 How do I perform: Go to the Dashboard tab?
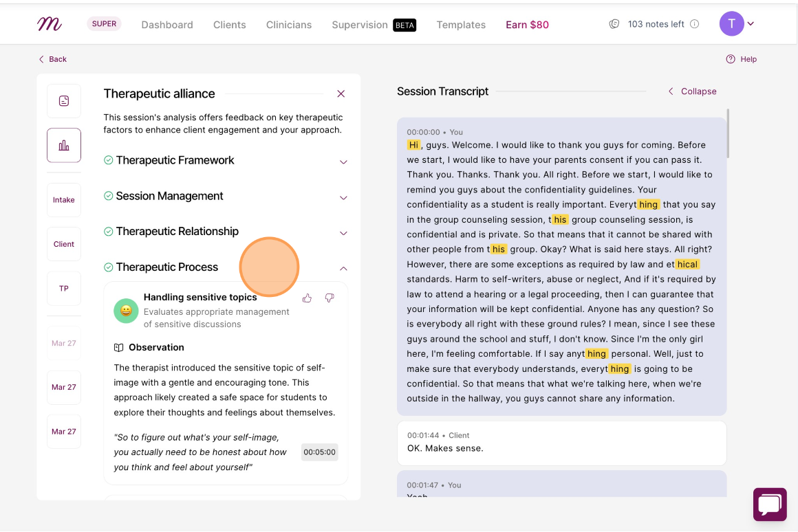point(167,25)
